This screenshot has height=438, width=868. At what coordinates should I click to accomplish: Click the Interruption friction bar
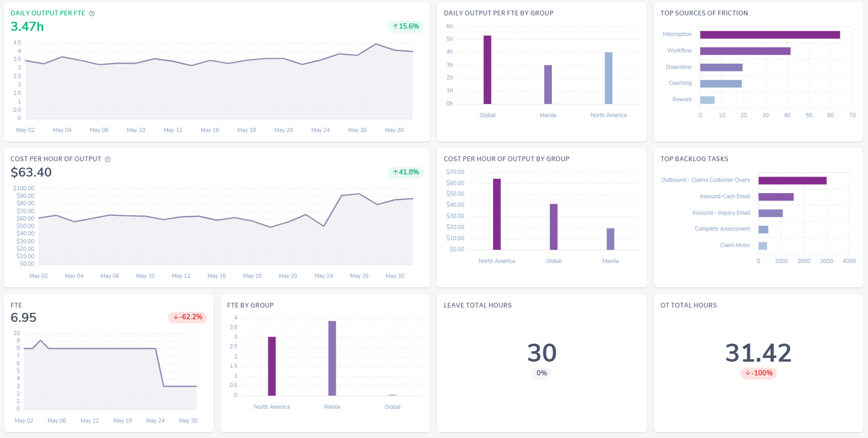(x=770, y=34)
